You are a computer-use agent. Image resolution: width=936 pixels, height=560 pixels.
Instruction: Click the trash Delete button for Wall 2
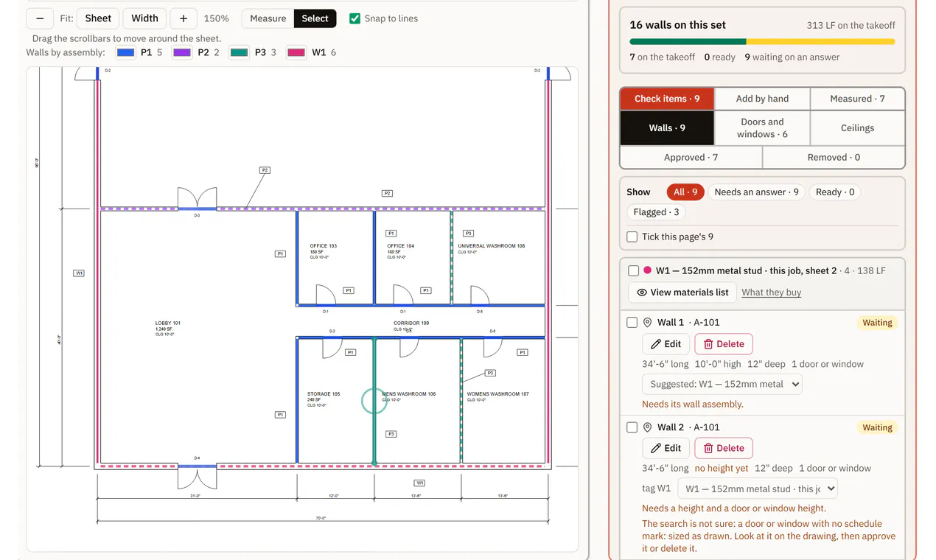tap(724, 448)
